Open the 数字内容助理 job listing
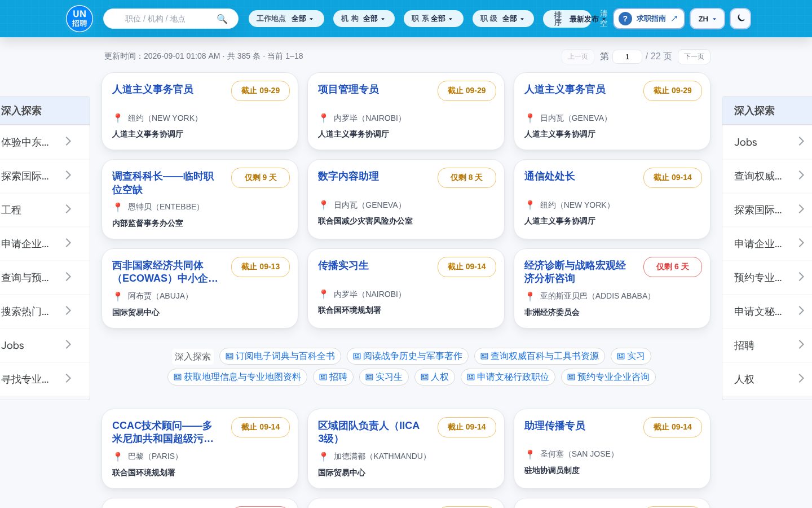This screenshot has height=508, width=812. click(x=348, y=176)
